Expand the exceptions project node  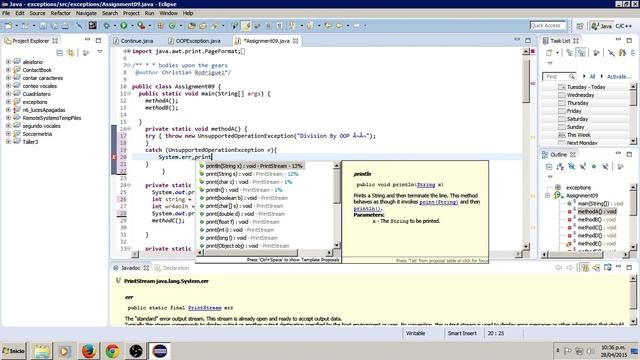(x=8, y=102)
